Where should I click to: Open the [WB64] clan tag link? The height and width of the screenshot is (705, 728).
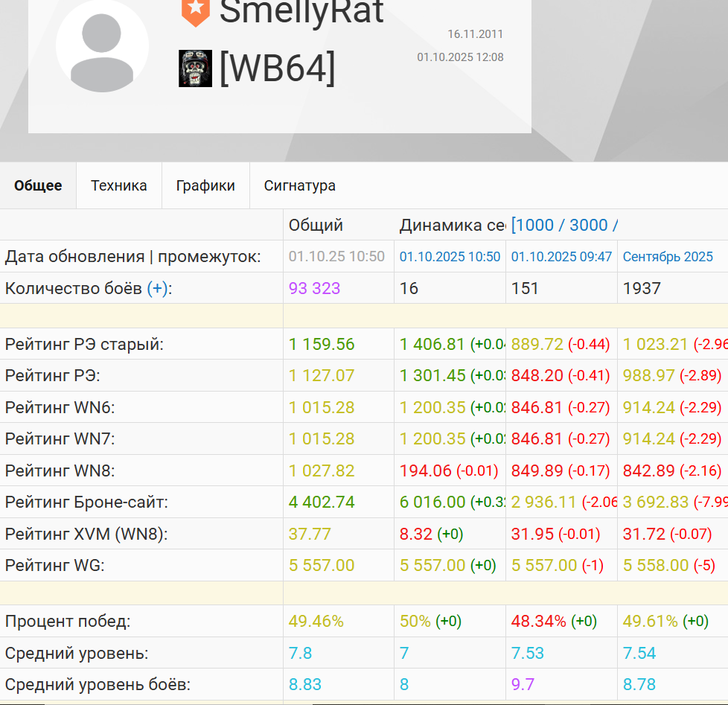click(277, 68)
